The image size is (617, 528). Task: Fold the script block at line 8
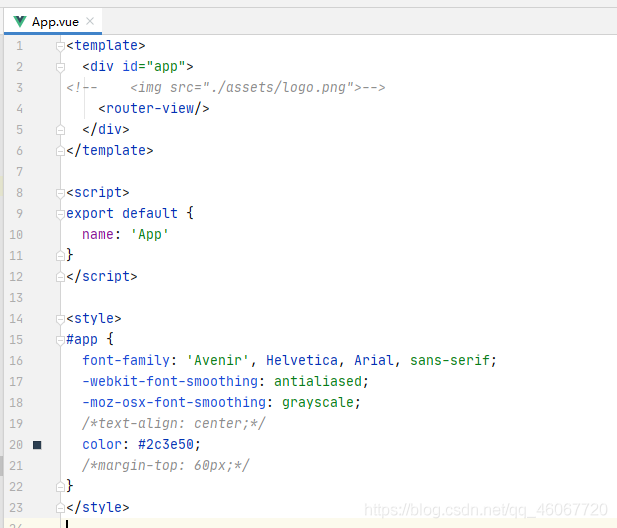[x=60, y=193]
